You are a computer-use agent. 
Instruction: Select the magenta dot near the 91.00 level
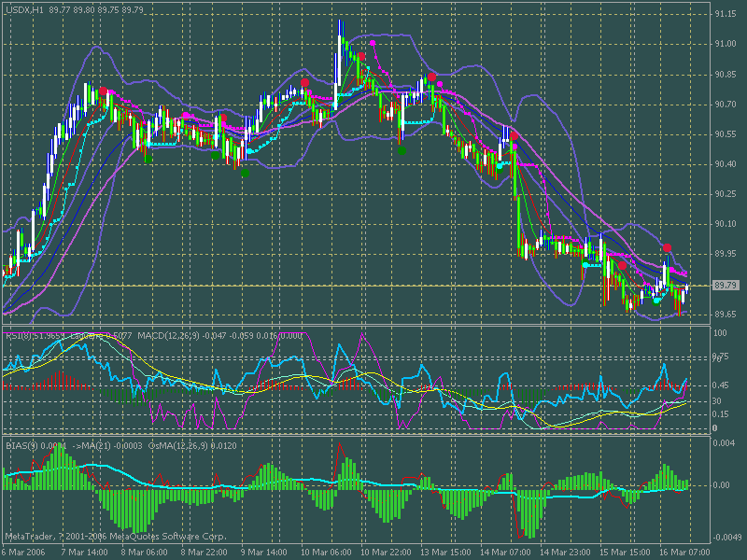(373, 44)
